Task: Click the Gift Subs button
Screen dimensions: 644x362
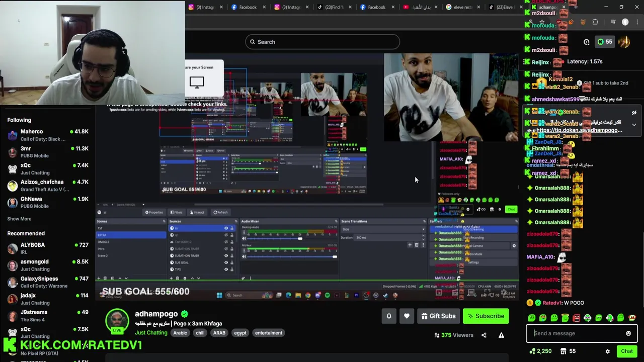Action: 438,316
